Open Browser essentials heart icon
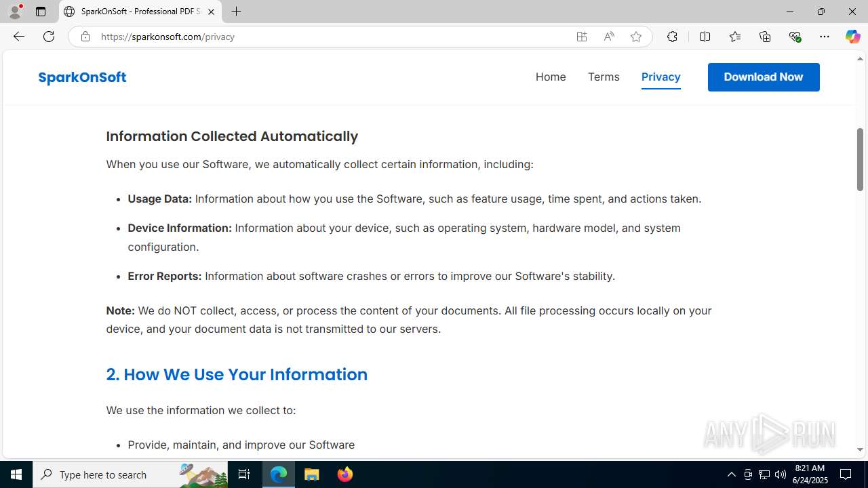868x488 pixels. [x=795, y=37]
